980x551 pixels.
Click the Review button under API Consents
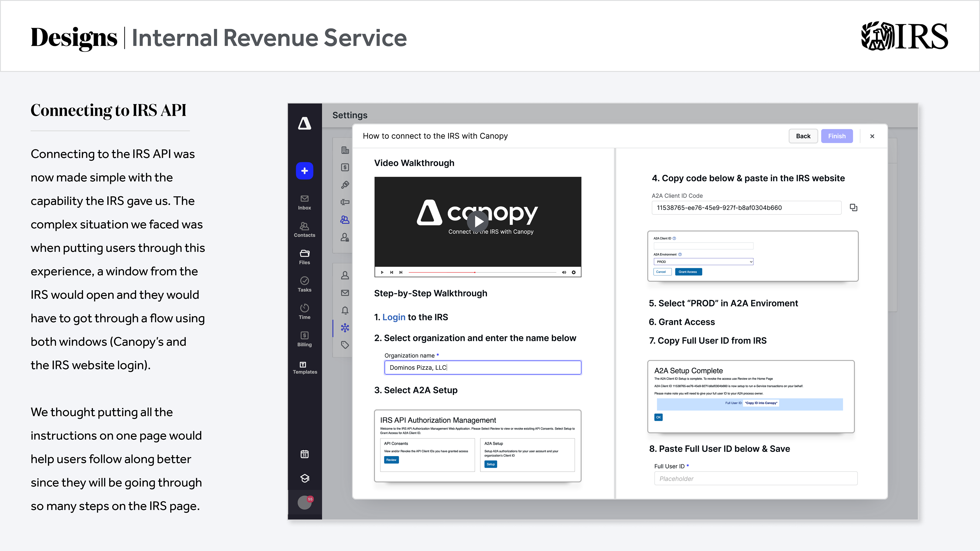tap(391, 460)
